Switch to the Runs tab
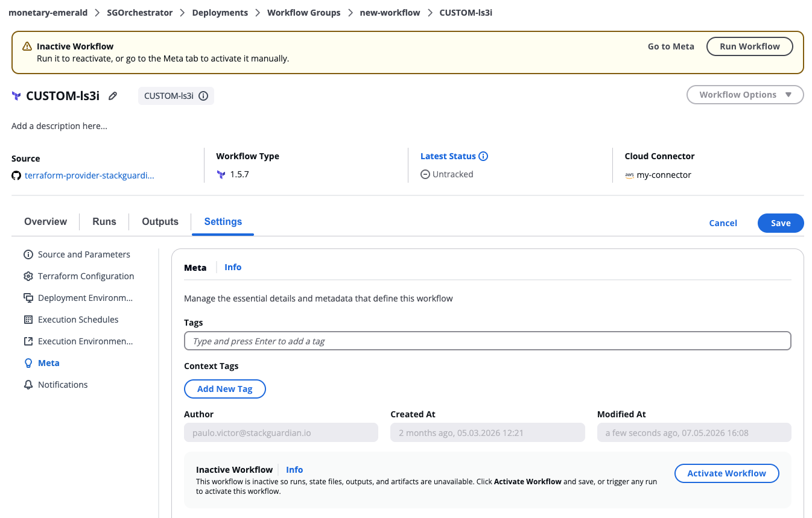 pyautogui.click(x=104, y=222)
